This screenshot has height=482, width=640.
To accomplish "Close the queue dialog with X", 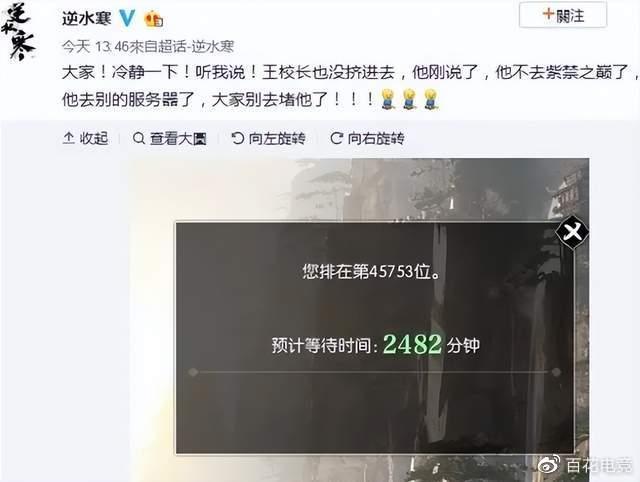I will click(572, 232).
